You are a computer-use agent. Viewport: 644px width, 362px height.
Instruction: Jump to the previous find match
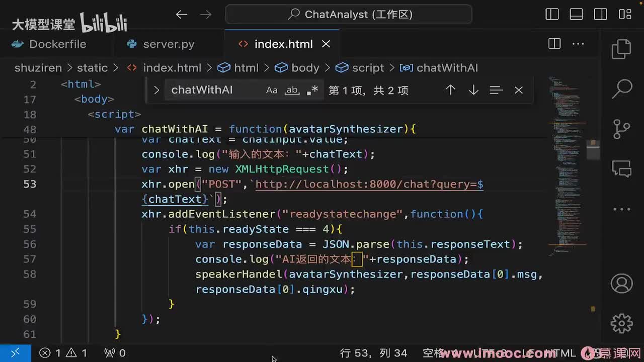tap(450, 90)
